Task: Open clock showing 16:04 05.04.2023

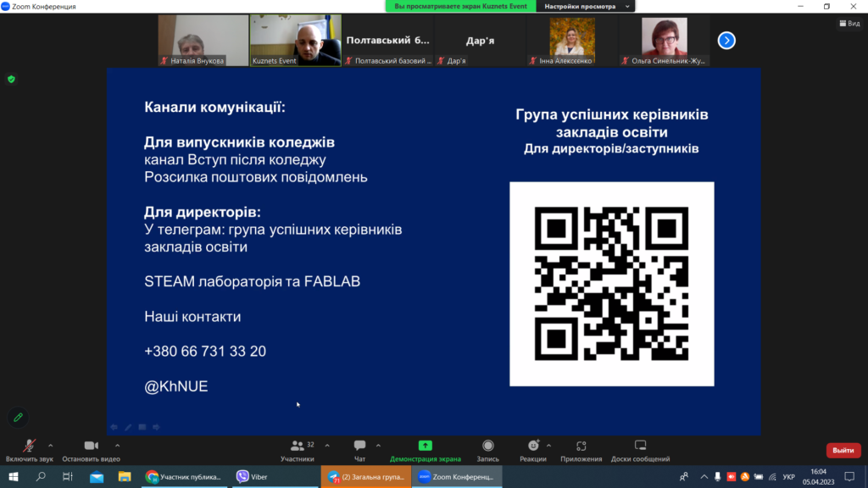Action: [818, 476]
